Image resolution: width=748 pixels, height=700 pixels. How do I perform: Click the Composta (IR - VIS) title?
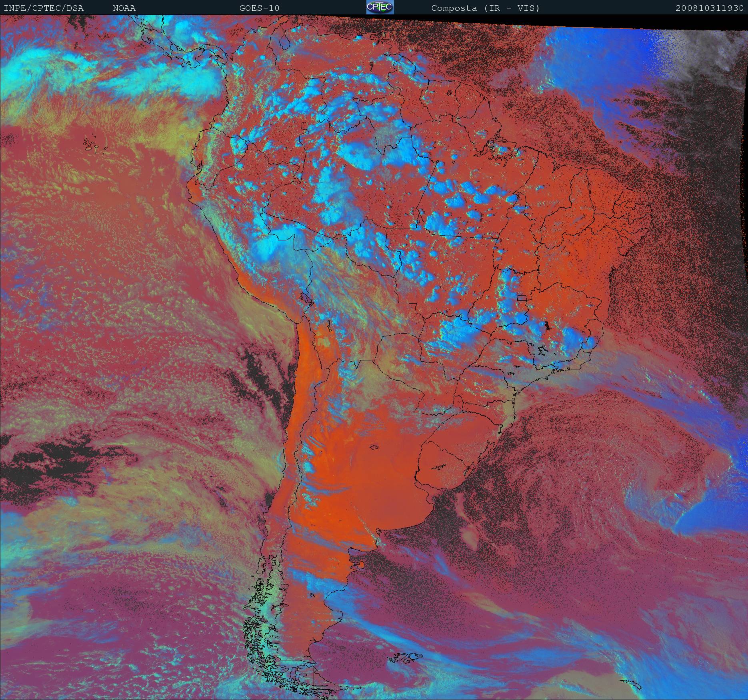[x=486, y=8]
